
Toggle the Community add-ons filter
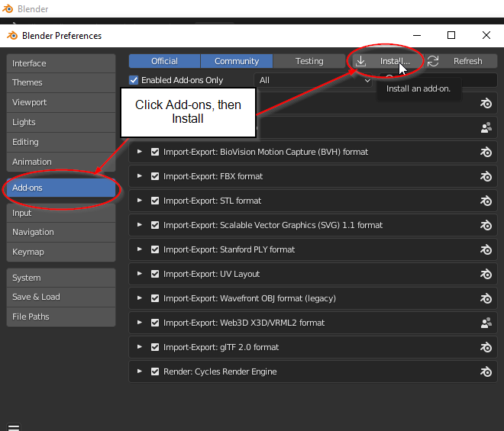point(237,61)
